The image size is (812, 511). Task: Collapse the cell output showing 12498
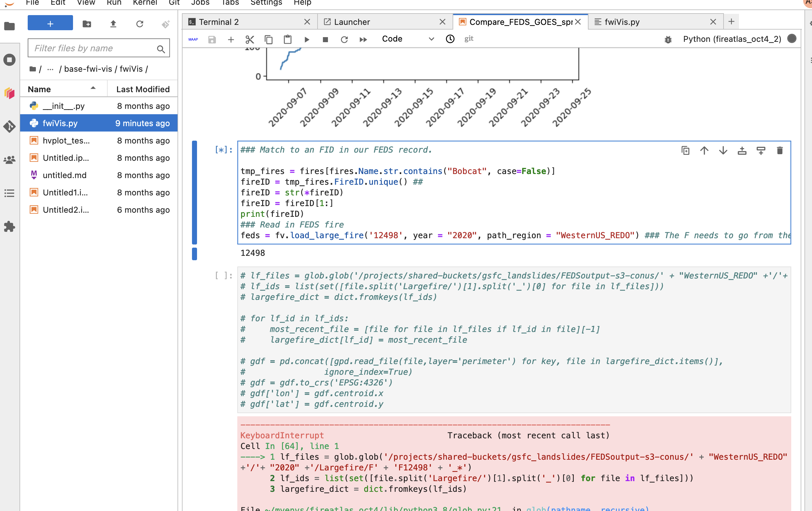[x=194, y=254]
